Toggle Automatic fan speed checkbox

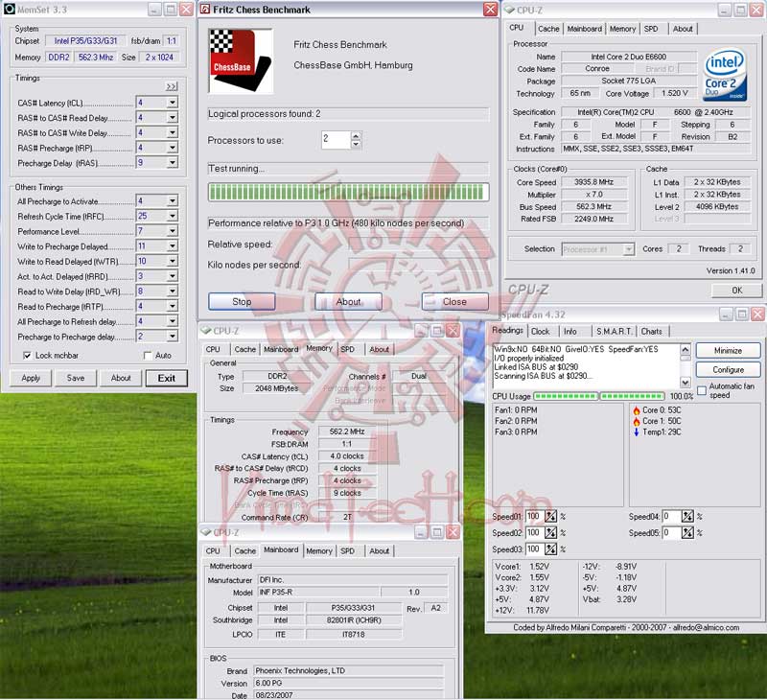[702, 390]
